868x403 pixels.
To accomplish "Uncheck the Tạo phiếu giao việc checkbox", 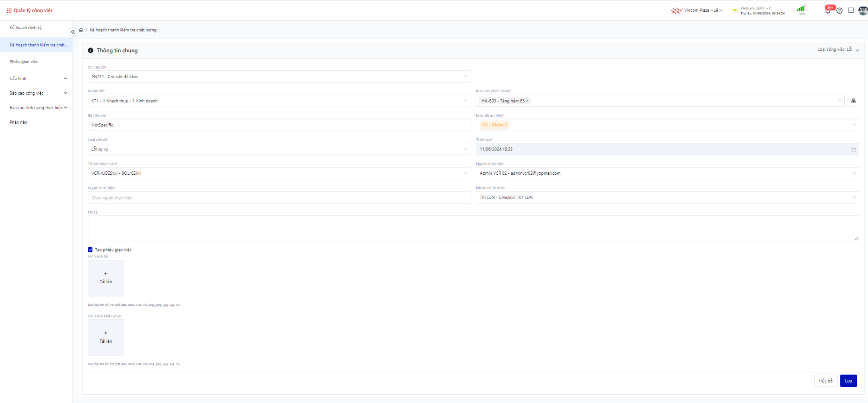I will click(90, 250).
